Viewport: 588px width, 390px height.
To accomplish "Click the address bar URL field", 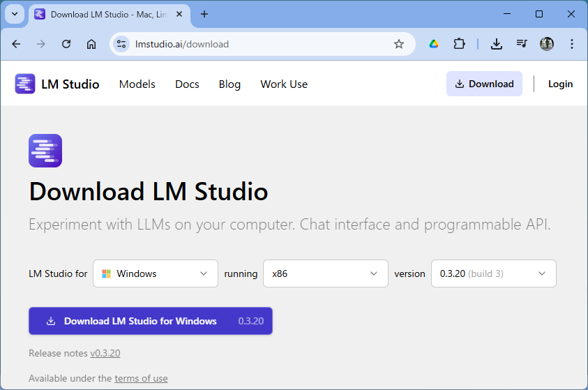I will tap(258, 44).
